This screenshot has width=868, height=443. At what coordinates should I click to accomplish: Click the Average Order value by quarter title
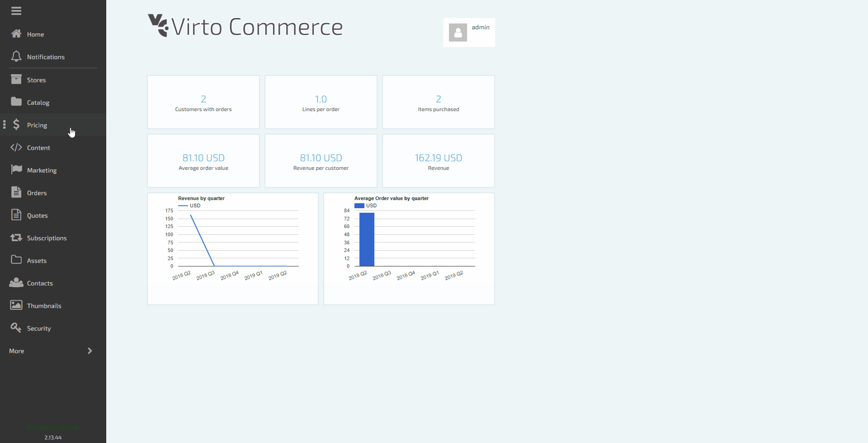coord(392,198)
